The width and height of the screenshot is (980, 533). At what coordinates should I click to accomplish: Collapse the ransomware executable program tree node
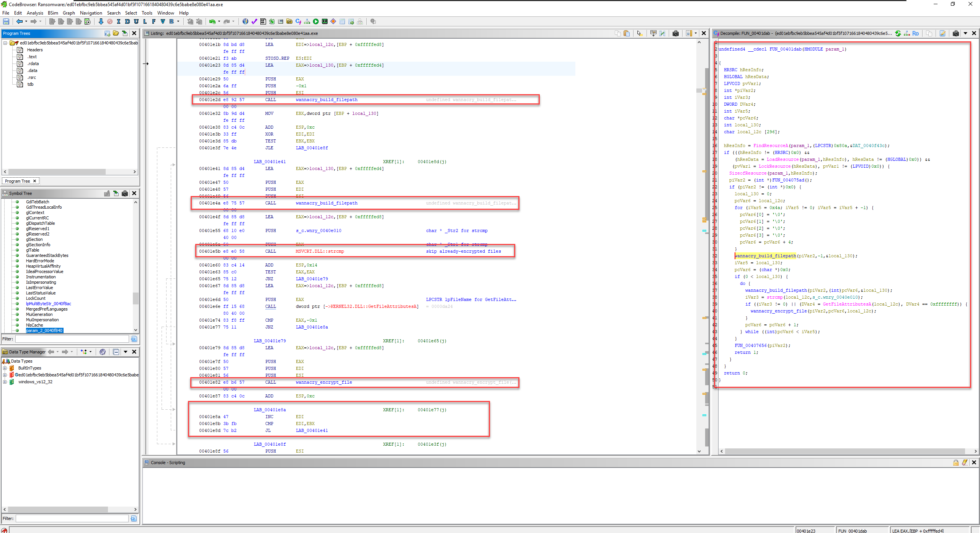pyautogui.click(x=6, y=43)
